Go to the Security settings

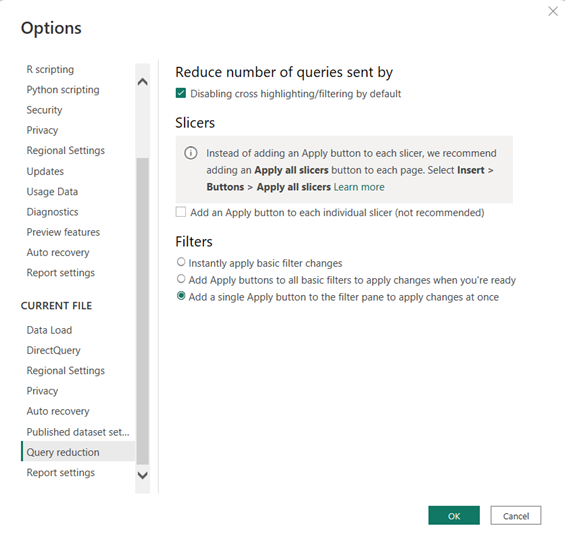[x=44, y=110]
